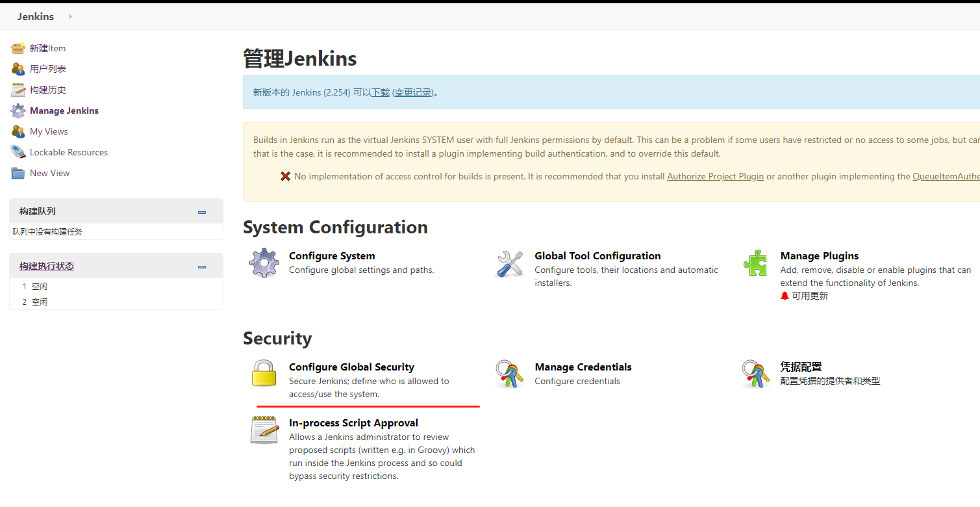Open Manage Credentials title
The height and width of the screenshot is (507, 980).
pyautogui.click(x=583, y=367)
